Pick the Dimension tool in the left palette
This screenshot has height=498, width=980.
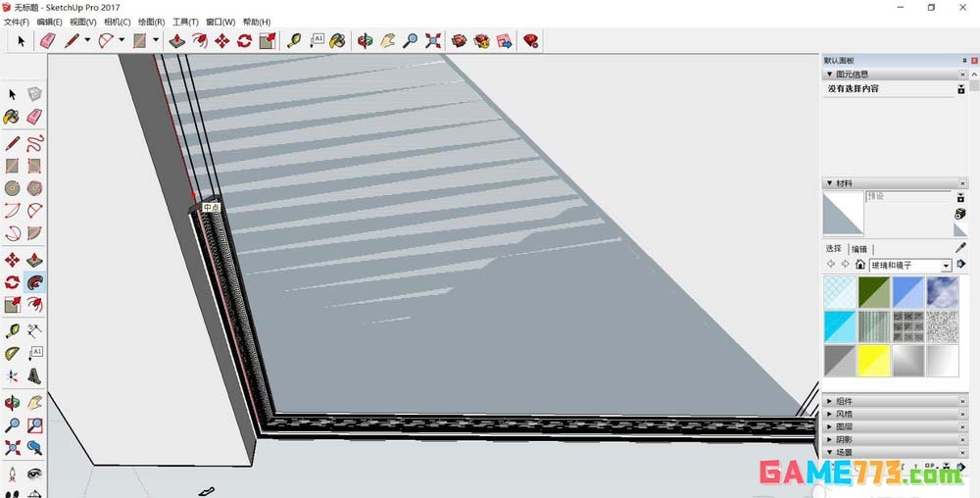(35, 330)
